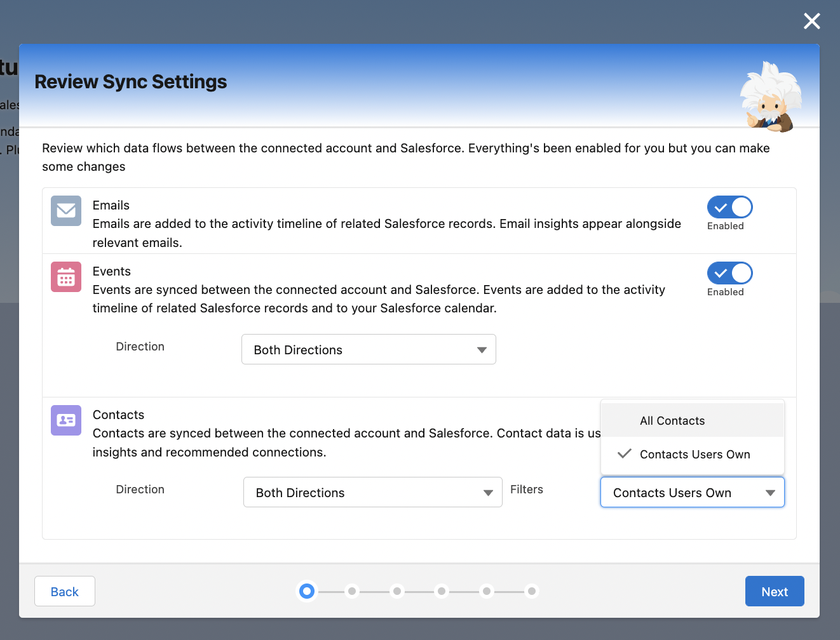Click the last progress step dot

click(532, 591)
